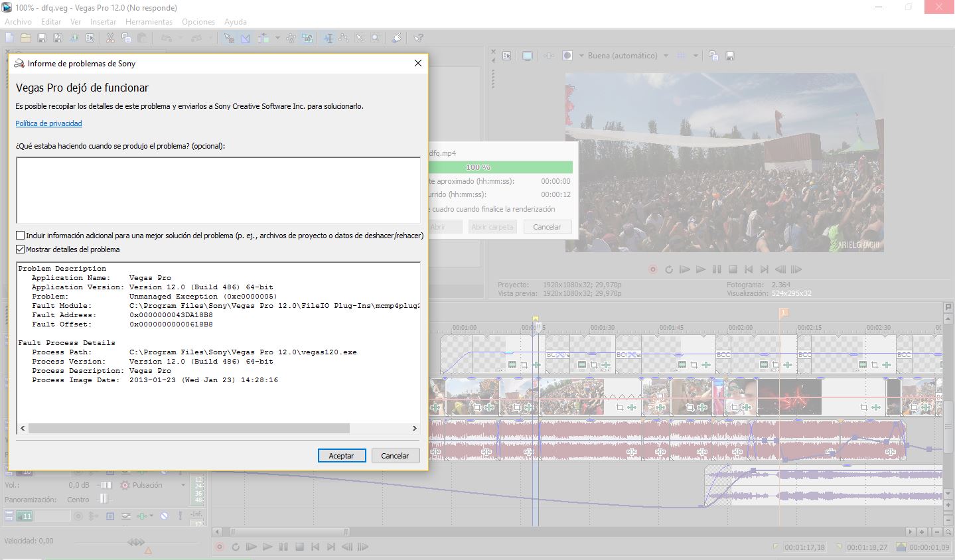Screen dimensions: 955x560
Task: Toggle Mute on track 11
Action: click(164, 516)
